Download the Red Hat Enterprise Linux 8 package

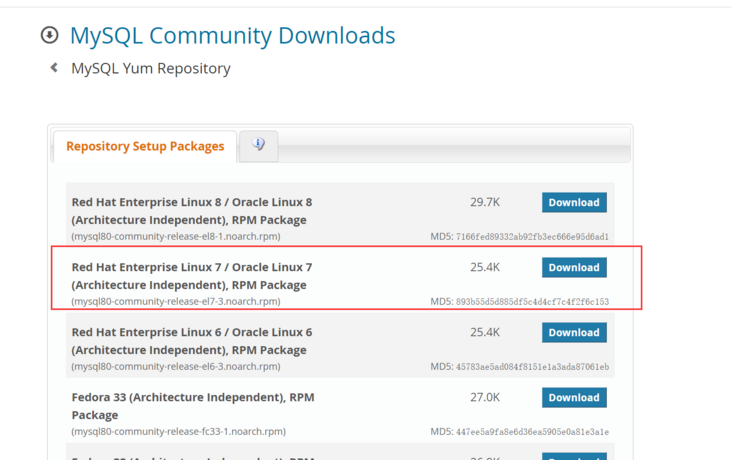573,202
